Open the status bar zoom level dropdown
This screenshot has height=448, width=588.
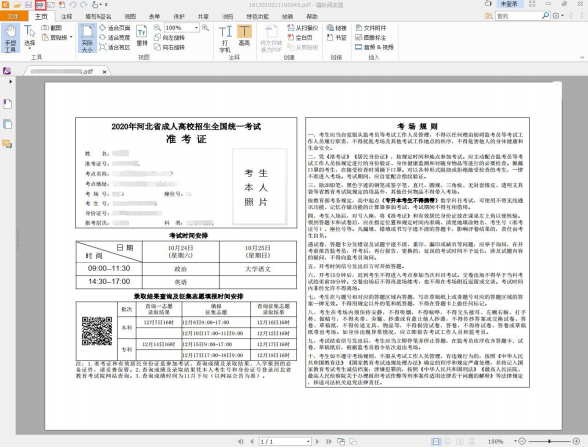(x=515, y=441)
